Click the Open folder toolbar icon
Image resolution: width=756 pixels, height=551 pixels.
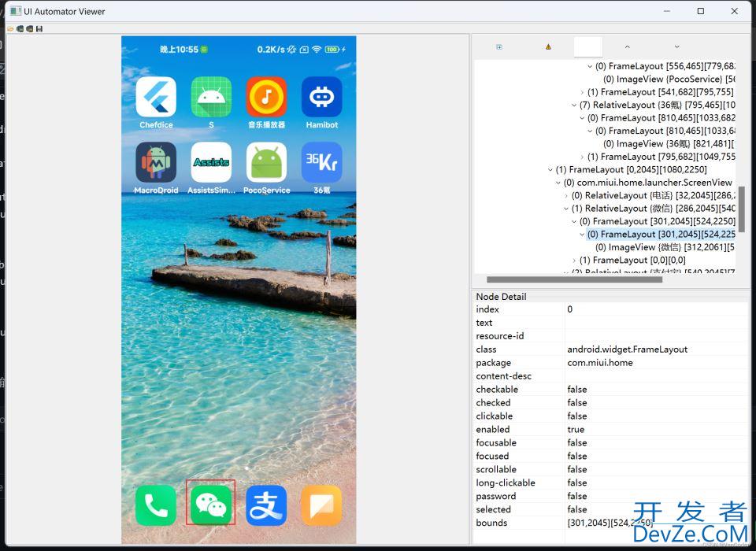click(x=10, y=29)
